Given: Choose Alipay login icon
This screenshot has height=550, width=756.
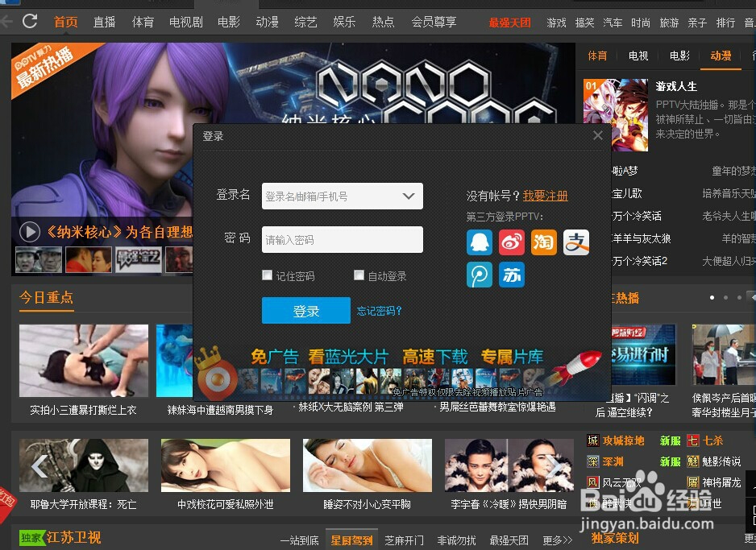Looking at the screenshot, I should point(575,242).
